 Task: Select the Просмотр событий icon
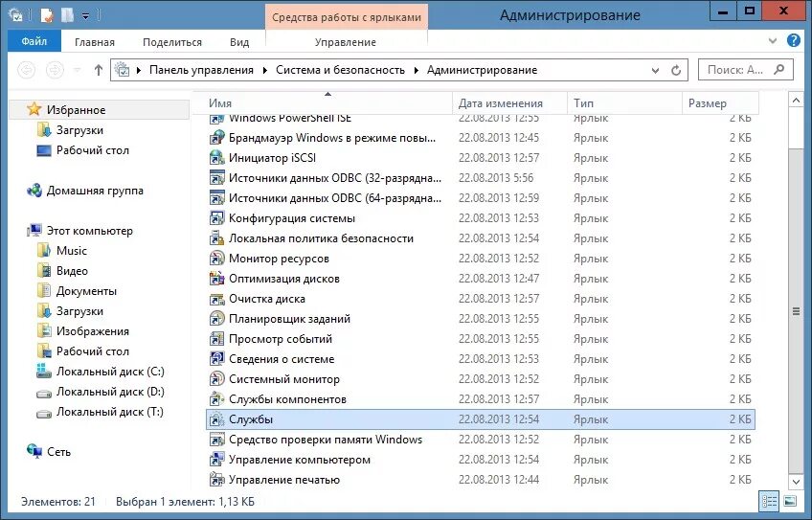pyautogui.click(x=216, y=339)
